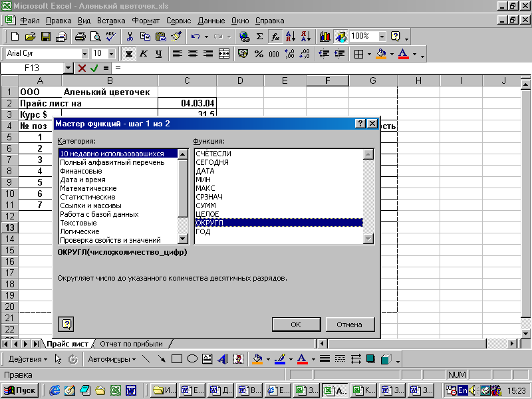Expand the Borders dropdown arrow
The width and height of the screenshot is (532, 399).
tap(369, 54)
